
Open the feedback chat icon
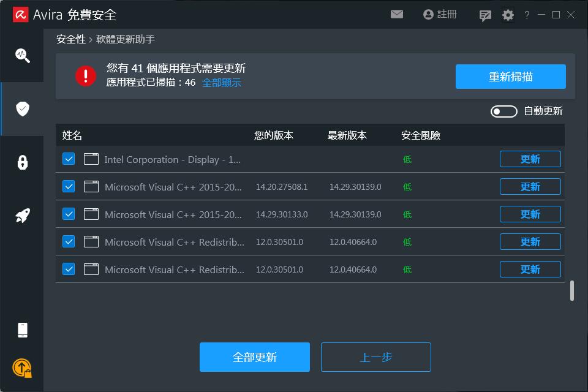[x=485, y=15]
